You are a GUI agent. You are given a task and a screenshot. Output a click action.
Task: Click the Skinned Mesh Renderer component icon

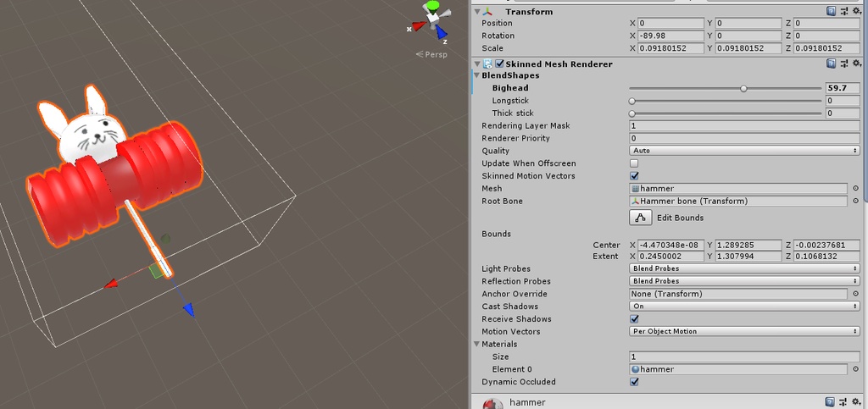point(489,64)
